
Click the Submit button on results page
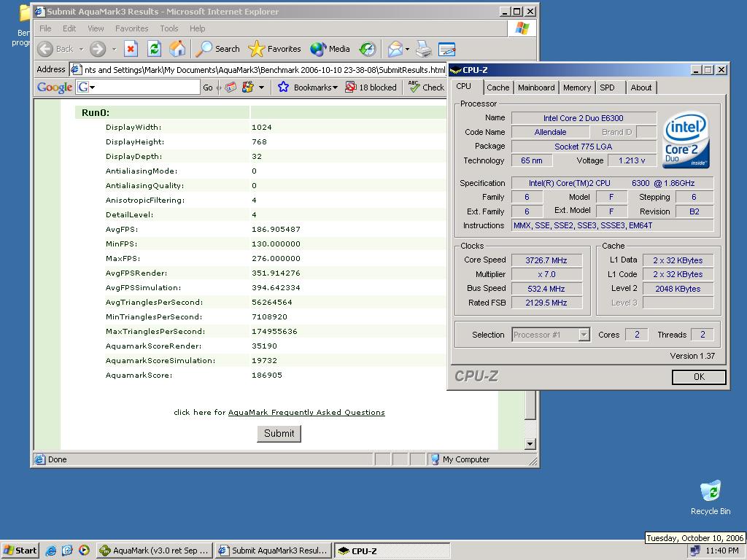click(279, 433)
